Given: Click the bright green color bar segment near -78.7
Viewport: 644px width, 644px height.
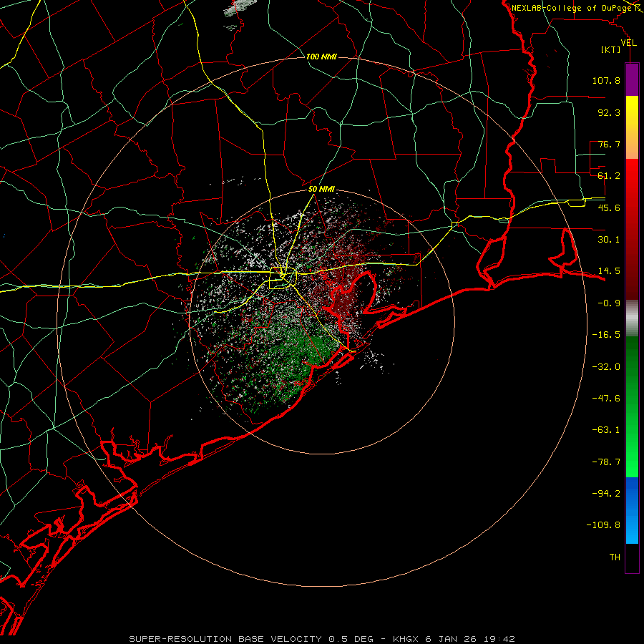Looking at the screenshot, I should [632, 460].
